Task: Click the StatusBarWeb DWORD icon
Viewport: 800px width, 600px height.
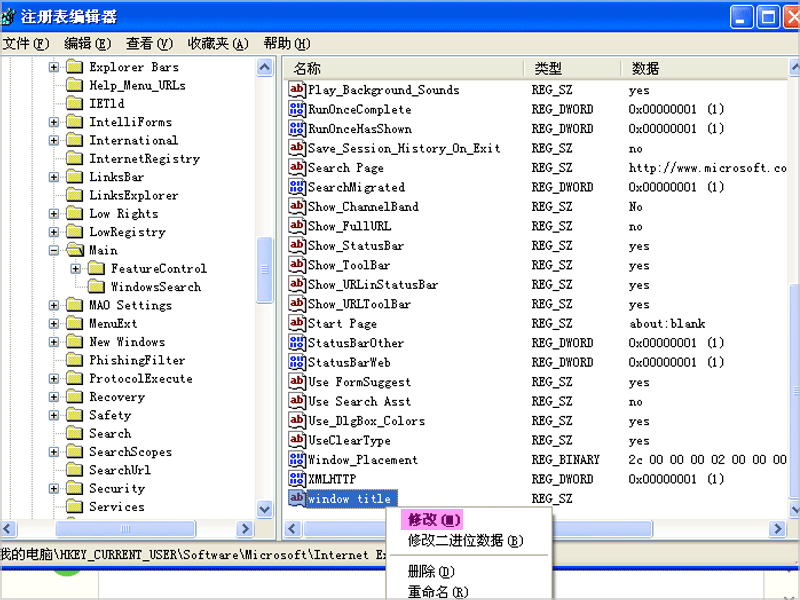Action: [296, 362]
